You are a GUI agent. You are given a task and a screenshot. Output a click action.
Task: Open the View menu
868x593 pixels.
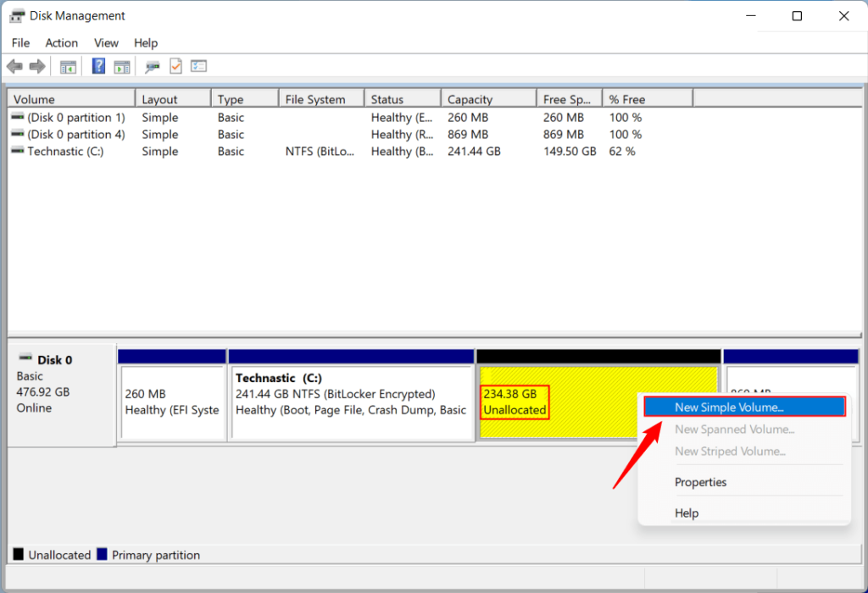pyautogui.click(x=106, y=42)
